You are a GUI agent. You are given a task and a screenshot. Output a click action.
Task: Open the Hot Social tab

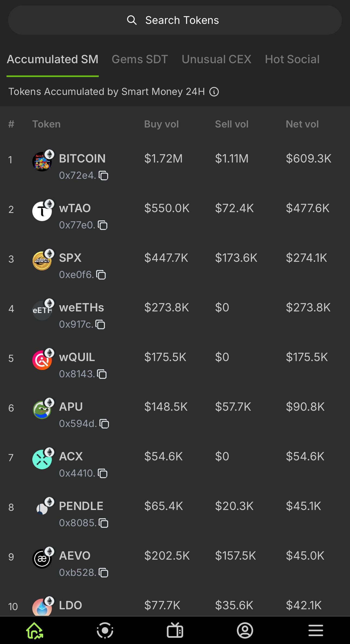click(292, 59)
